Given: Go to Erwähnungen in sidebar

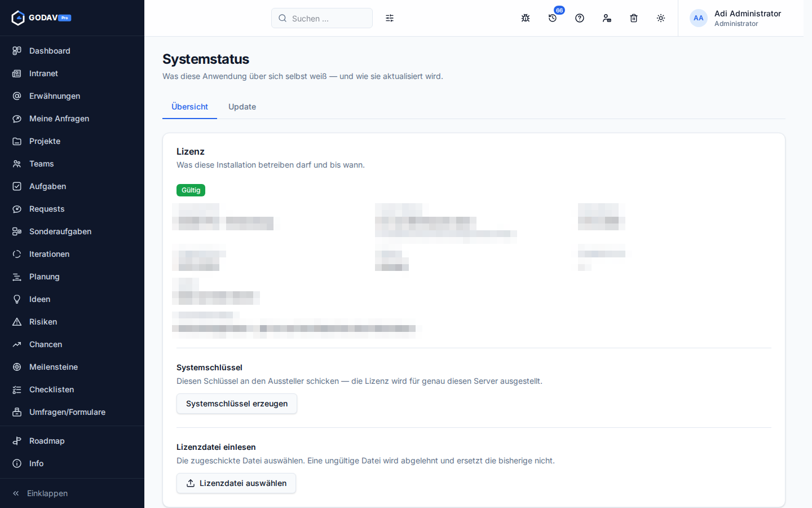Looking at the screenshot, I should [x=72, y=96].
